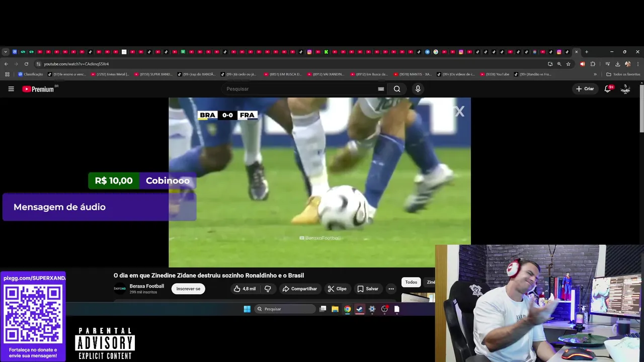Viewport: 644px width, 362px height.
Task: Go to YouTube Premium home logo
Action: (x=39, y=89)
